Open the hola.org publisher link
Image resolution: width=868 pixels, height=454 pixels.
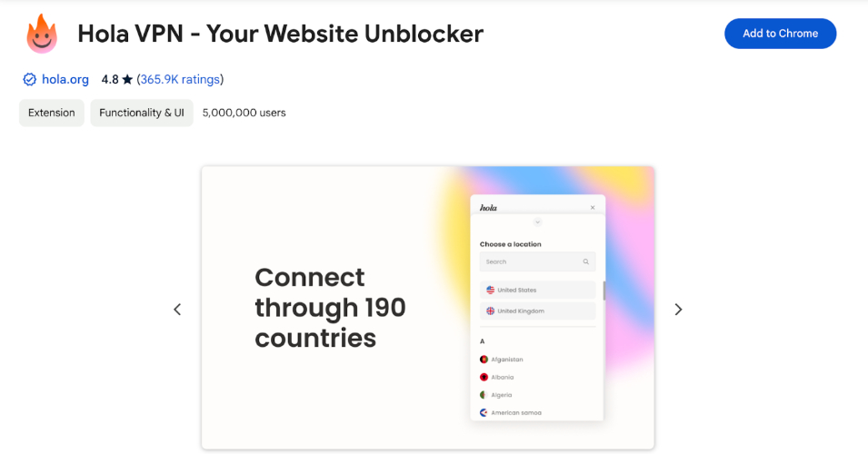point(65,80)
